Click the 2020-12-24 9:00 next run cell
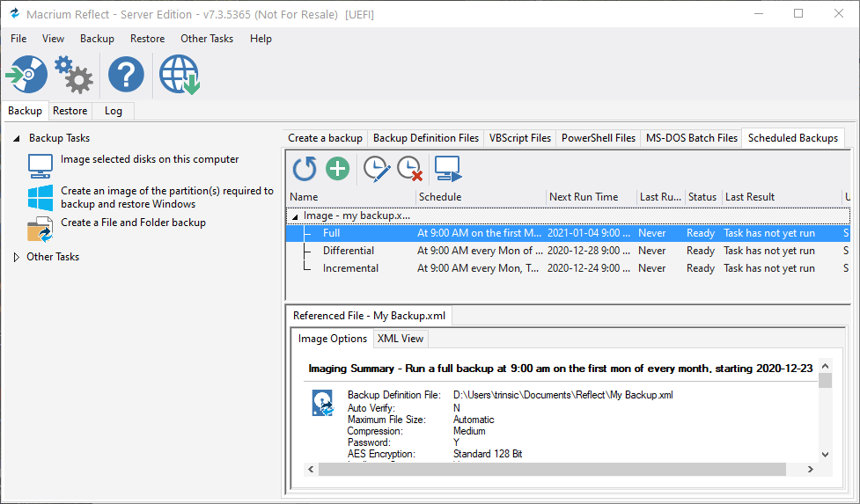This screenshot has width=860, height=504. tap(589, 268)
